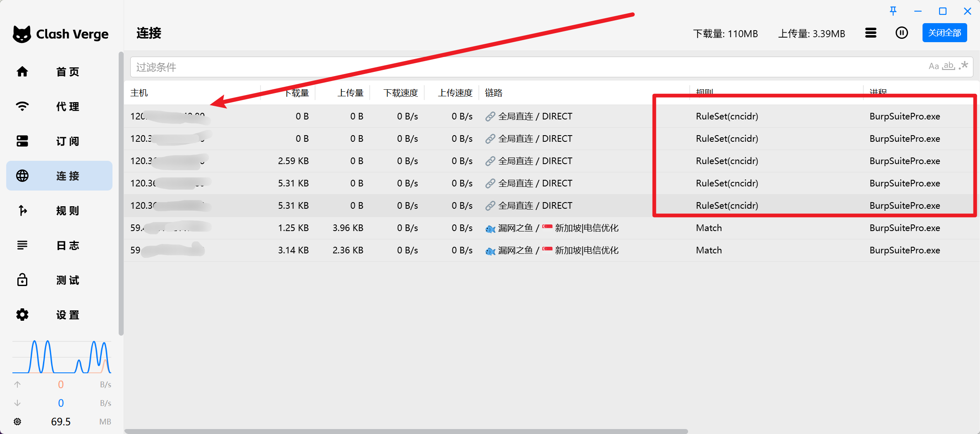Open the 测试 test page
This screenshot has width=980, height=434.
point(59,280)
